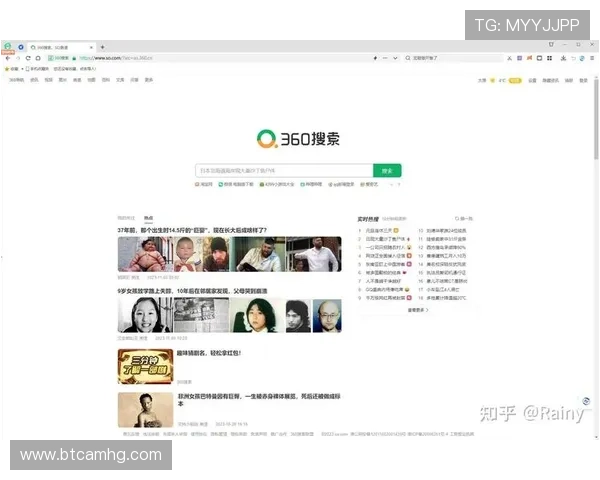This screenshot has width=600, height=480.
Task: Open headline about 9岁女孩放学路上失踪
Action: tap(192, 291)
